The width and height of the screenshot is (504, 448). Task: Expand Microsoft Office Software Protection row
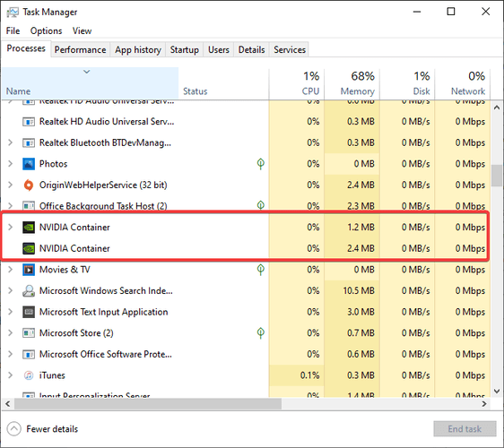10,354
